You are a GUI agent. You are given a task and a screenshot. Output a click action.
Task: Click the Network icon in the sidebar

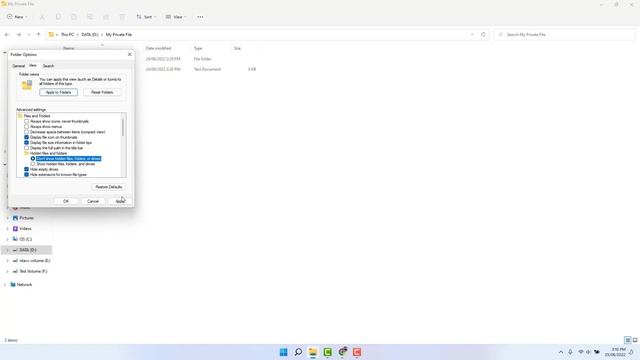(13, 284)
